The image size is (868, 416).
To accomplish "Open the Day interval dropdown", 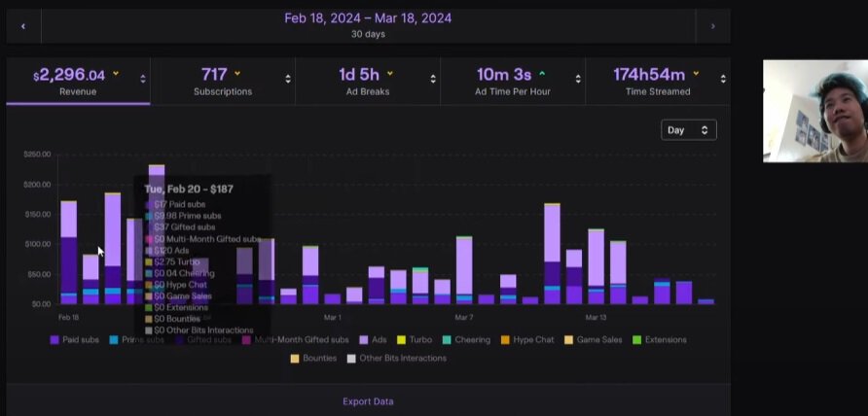I will (688, 130).
